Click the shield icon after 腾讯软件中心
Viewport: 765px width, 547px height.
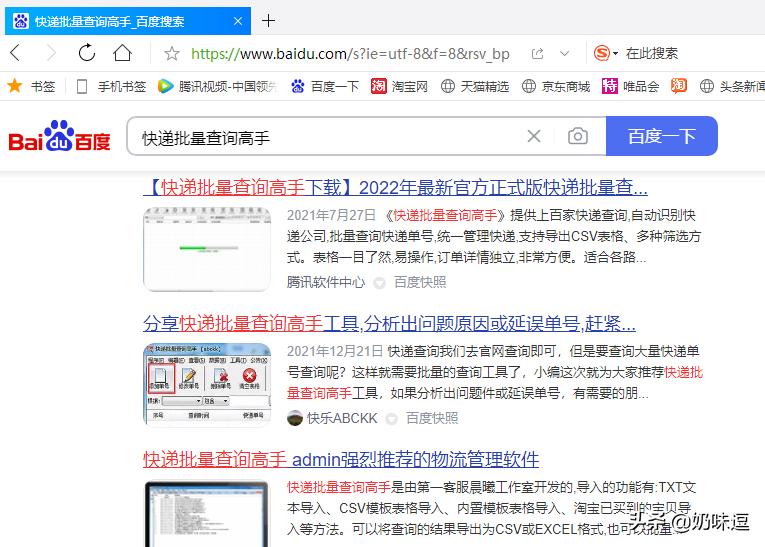tap(379, 283)
